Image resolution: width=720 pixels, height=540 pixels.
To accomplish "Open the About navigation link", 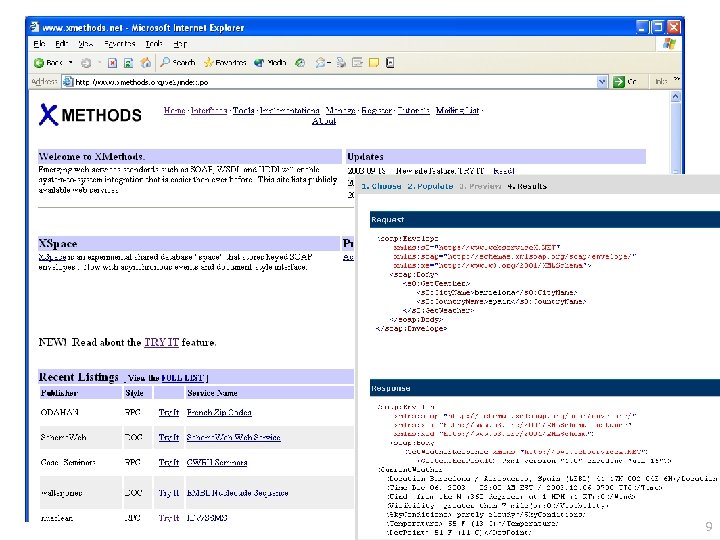I will pyautogui.click(x=324, y=121).
